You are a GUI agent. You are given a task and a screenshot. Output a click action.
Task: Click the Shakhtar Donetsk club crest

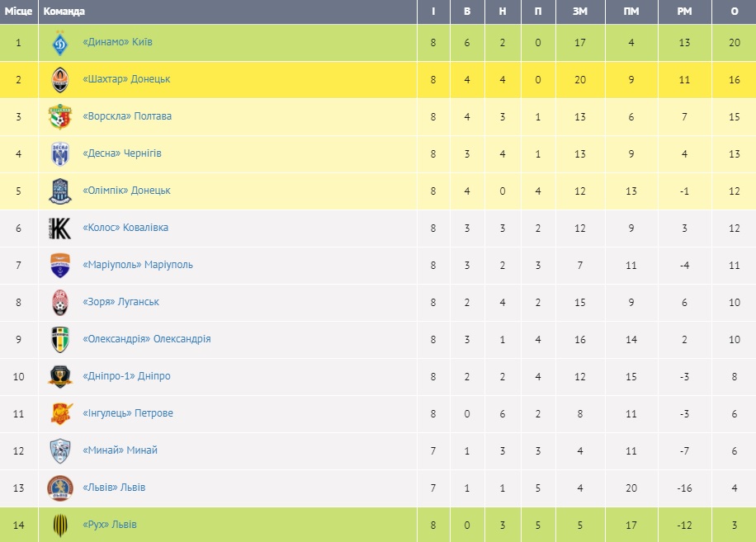tap(60, 79)
